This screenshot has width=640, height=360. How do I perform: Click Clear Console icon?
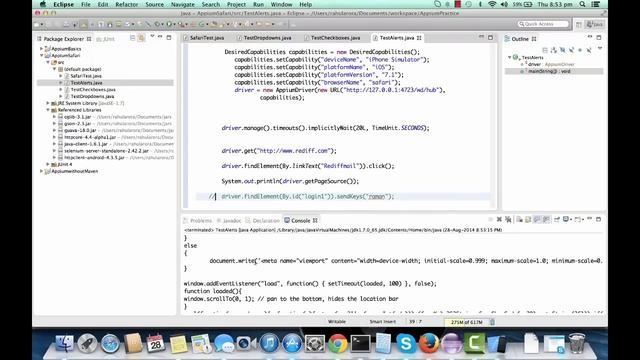click(x=519, y=220)
